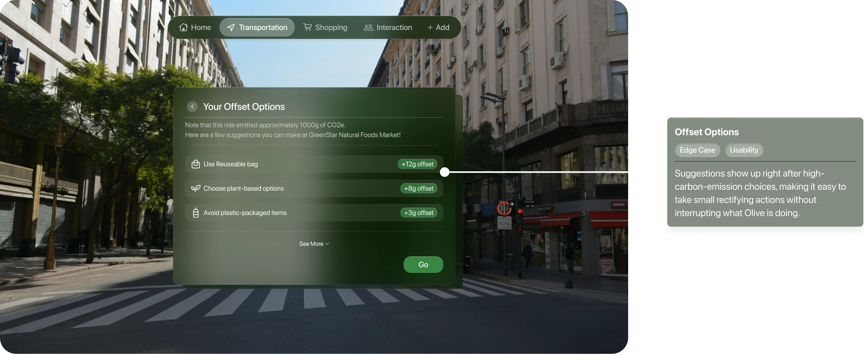
Task: Click the Your Offset Options heading
Action: [243, 107]
